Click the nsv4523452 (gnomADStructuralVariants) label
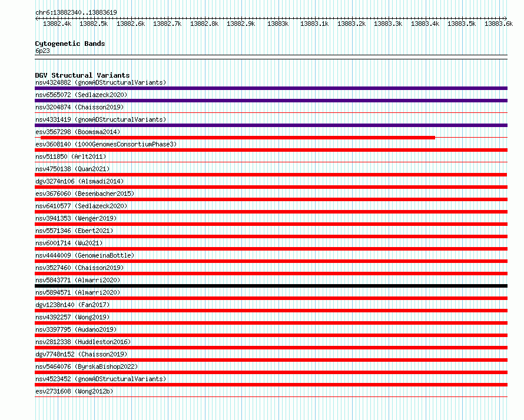This screenshot has height=420, width=524. pos(101,379)
